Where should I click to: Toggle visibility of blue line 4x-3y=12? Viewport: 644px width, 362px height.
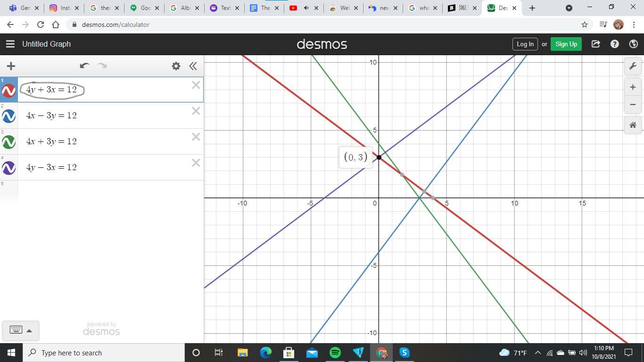tap(9, 116)
